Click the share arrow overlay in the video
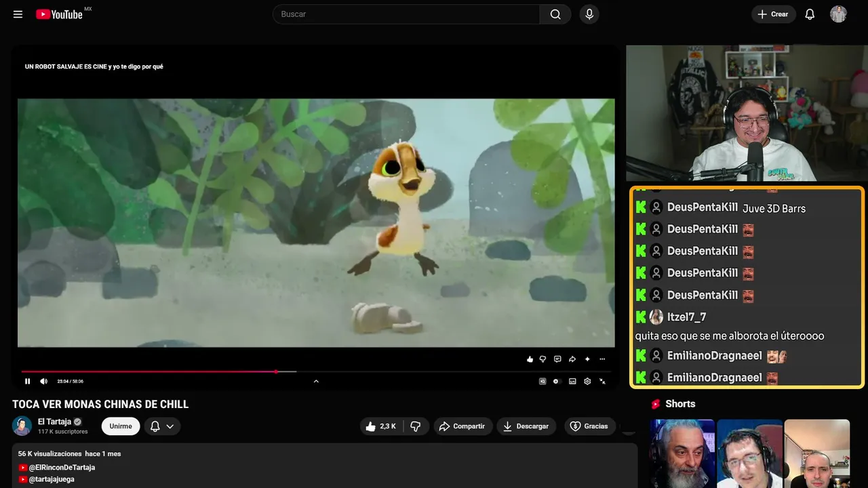The width and height of the screenshot is (868, 488). pyautogui.click(x=572, y=359)
